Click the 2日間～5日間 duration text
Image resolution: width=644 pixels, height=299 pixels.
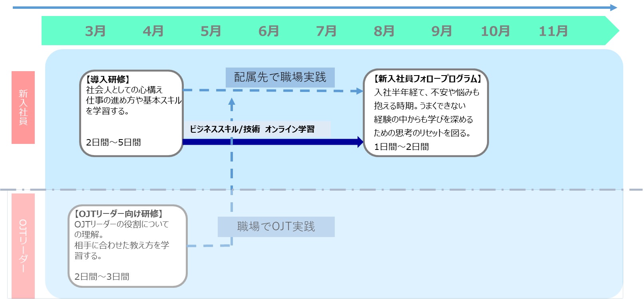(113, 142)
